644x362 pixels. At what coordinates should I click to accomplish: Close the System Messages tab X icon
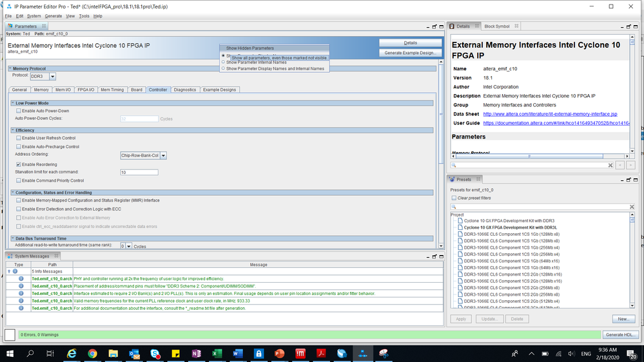(x=56, y=256)
